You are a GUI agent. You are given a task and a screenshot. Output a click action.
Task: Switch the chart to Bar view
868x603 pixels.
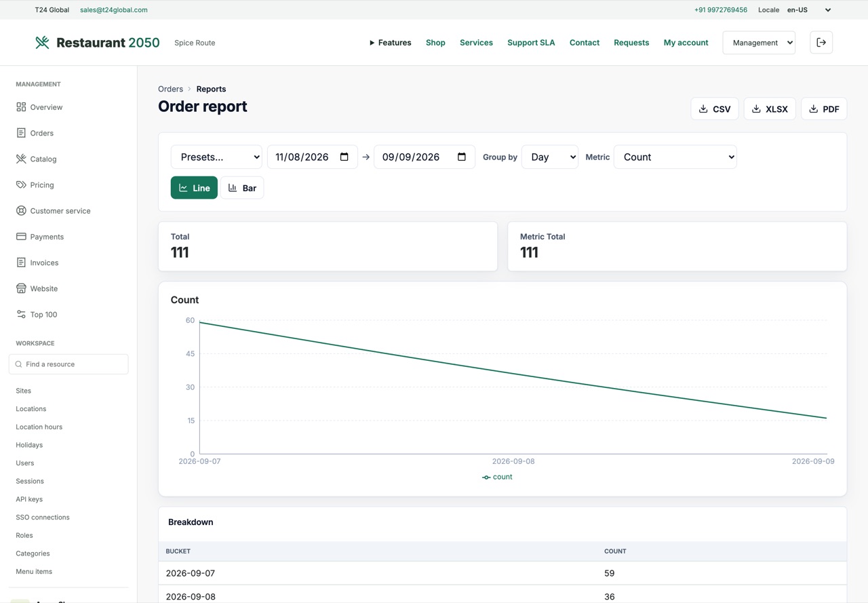click(242, 188)
